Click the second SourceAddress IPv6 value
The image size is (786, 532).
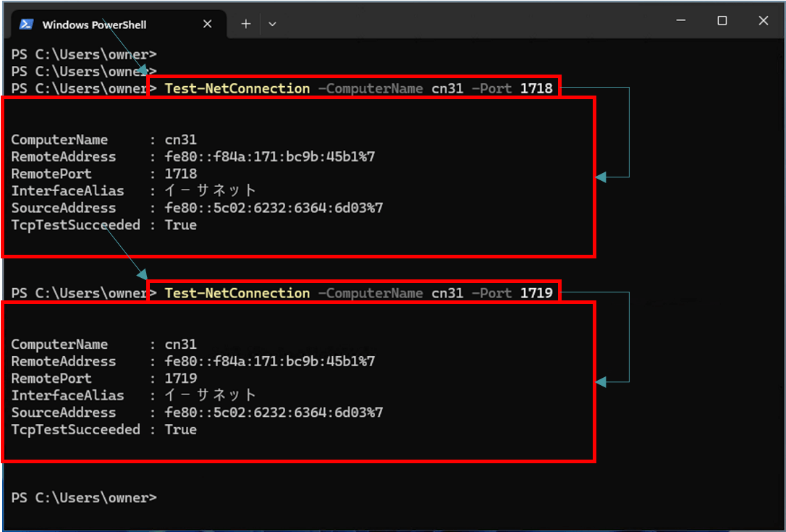pos(274,413)
